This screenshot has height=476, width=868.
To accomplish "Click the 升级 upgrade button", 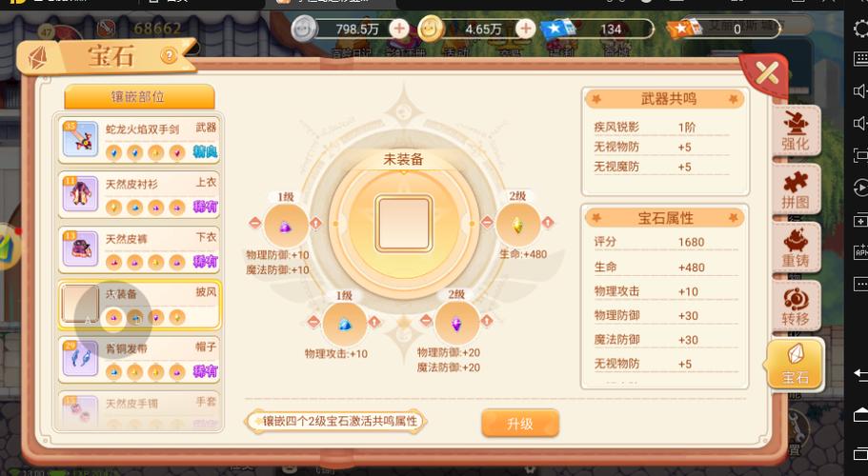I will 520,424.
